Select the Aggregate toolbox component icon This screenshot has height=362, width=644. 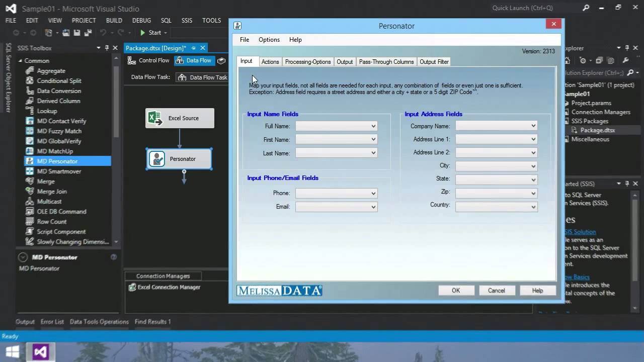pyautogui.click(x=29, y=71)
